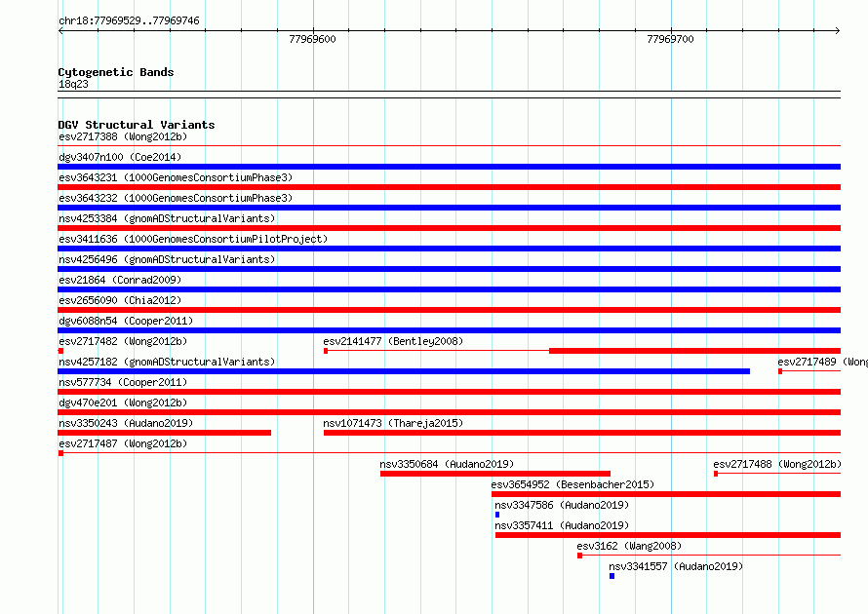Click esv3654952 (Besenbacher2015) label

click(572, 484)
